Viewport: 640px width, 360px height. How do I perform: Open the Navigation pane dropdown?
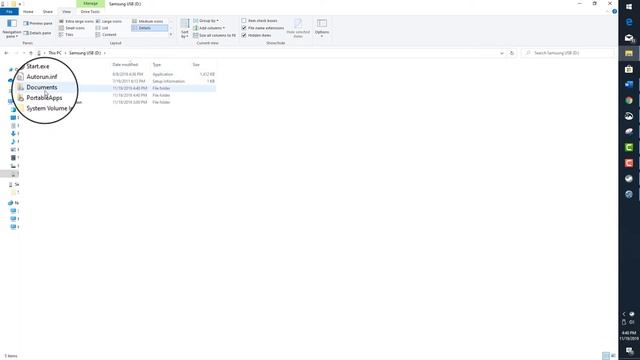pos(11,29)
